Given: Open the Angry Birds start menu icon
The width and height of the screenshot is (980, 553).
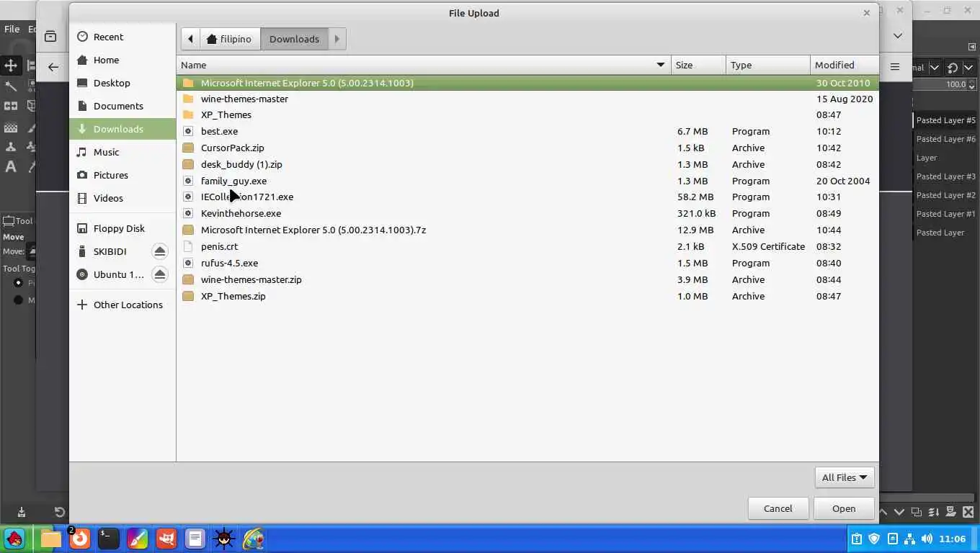Looking at the screenshot, I should coord(14,539).
